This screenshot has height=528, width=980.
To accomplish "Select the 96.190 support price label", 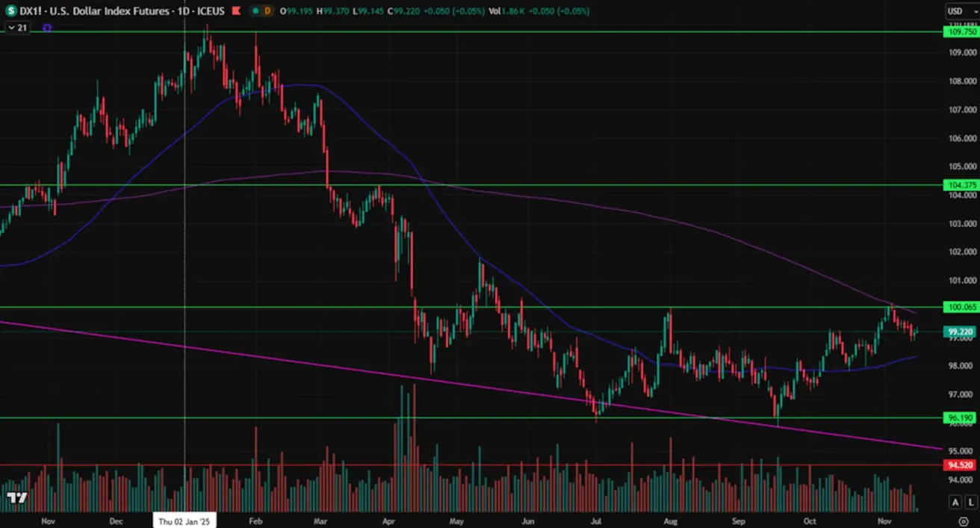I will coord(961,418).
